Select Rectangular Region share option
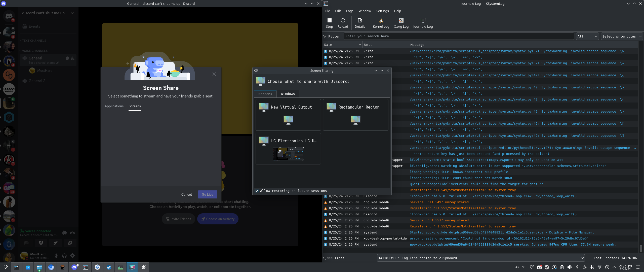 355,115
